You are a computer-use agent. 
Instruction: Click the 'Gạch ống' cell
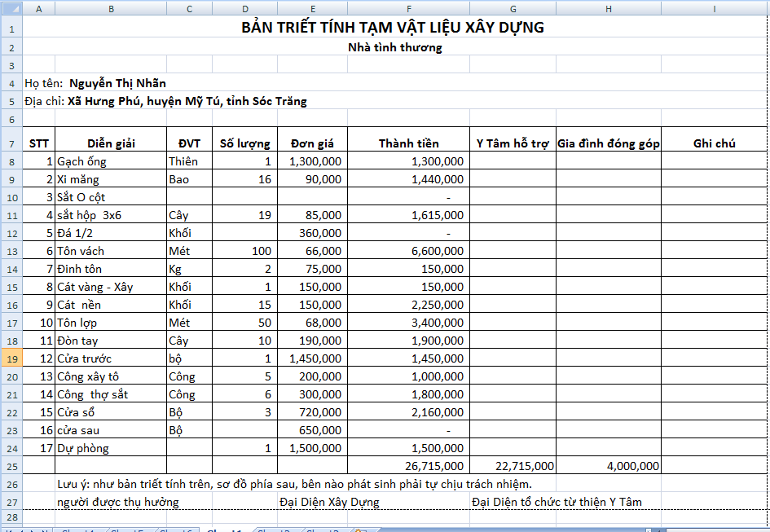coord(111,161)
